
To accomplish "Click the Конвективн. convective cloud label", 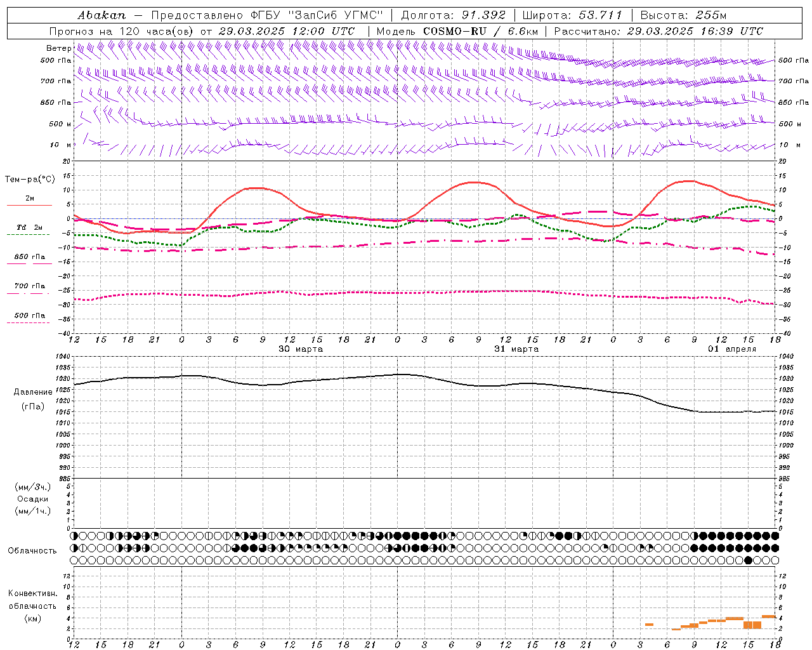I will 32,594.
